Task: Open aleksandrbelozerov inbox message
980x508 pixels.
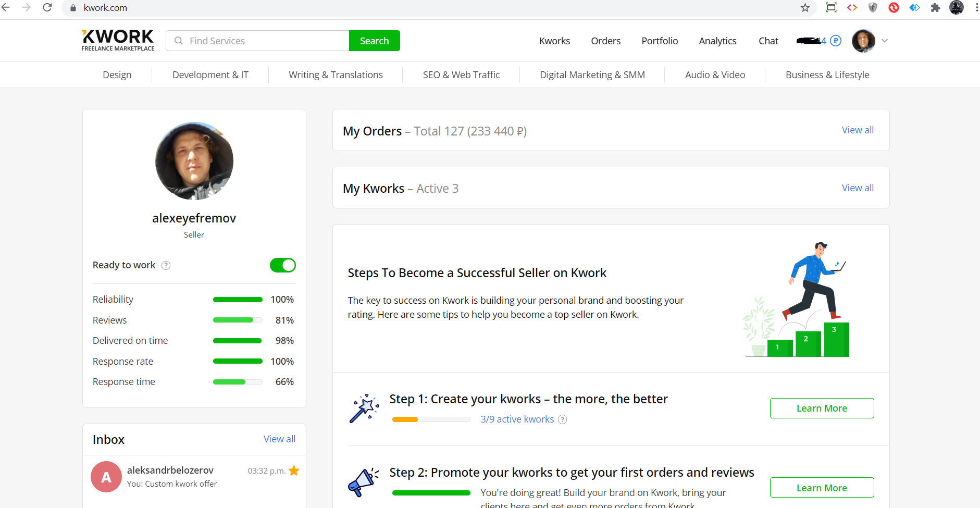Action: point(194,477)
